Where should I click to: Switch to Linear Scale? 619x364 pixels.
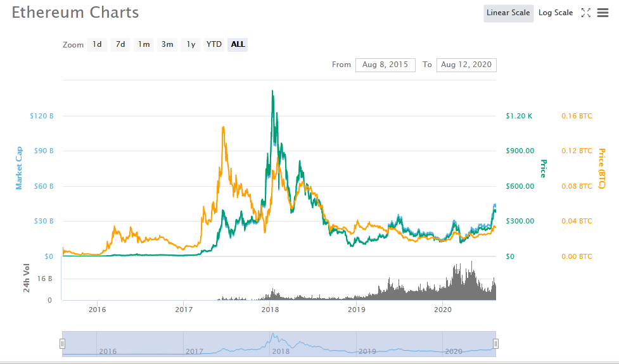point(509,13)
